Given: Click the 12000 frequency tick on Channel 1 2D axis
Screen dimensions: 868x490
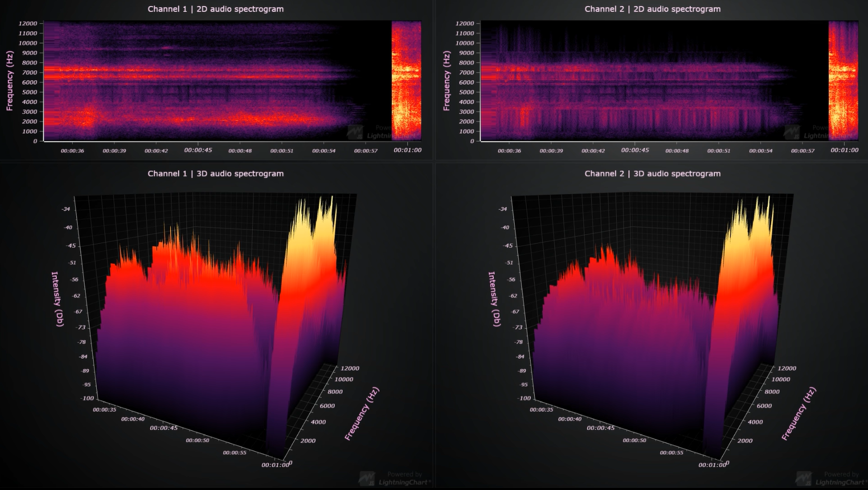Looking at the screenshot, I should point(27,24).
